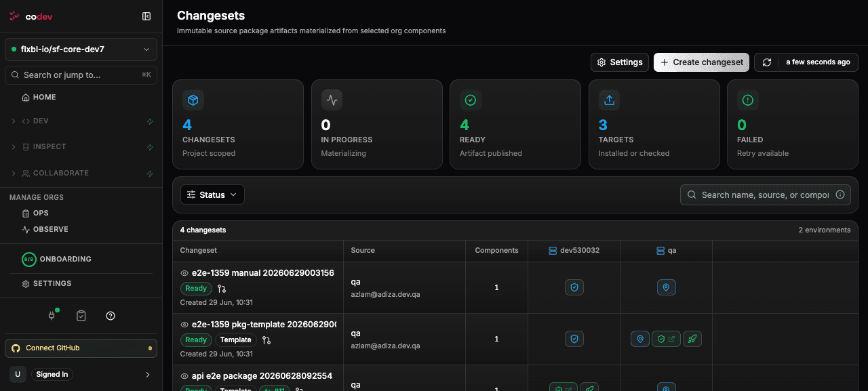Toggle eye icon for e2e-1359 manual changeset
The height and width of the screenshot is (391, 868).
click(x=184, y=273)
